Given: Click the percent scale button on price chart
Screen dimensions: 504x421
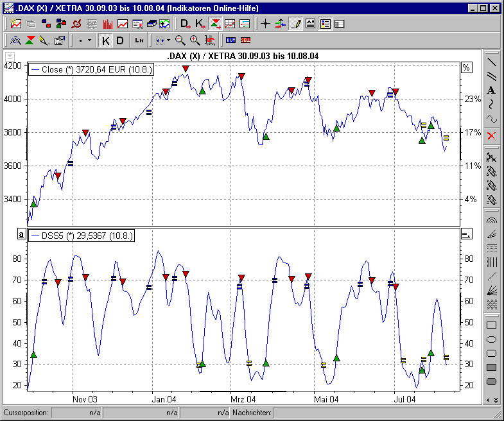Looking at the screenshot, I should click(x=467, y=67).
